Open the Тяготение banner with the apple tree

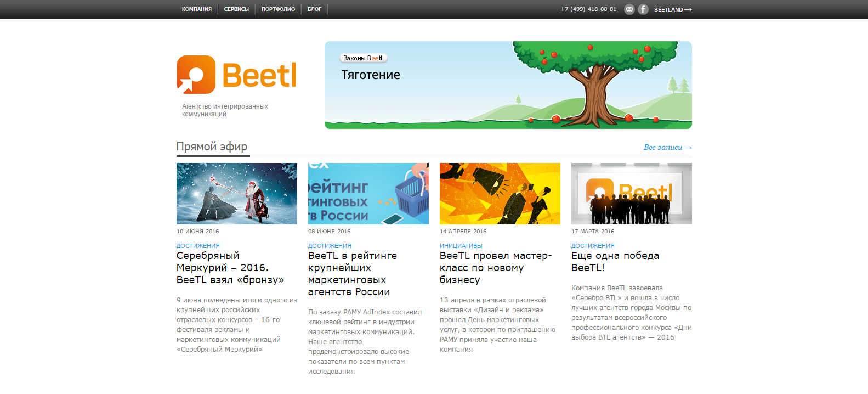pos(508,85)
